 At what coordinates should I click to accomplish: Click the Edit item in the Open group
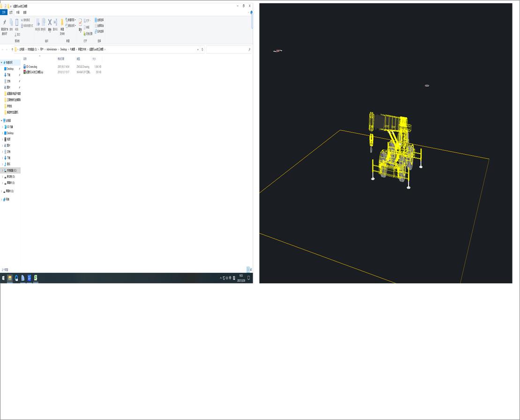87,27
